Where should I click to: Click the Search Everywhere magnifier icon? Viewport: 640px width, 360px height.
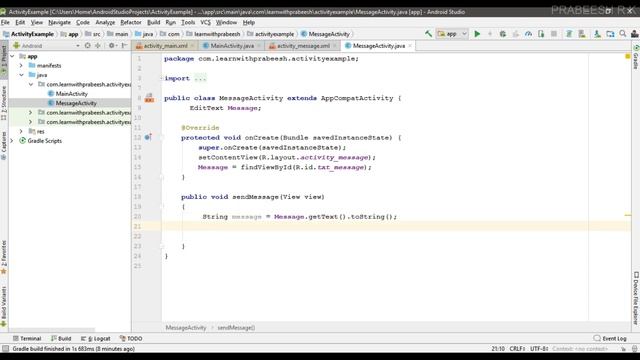pos(623,34)
